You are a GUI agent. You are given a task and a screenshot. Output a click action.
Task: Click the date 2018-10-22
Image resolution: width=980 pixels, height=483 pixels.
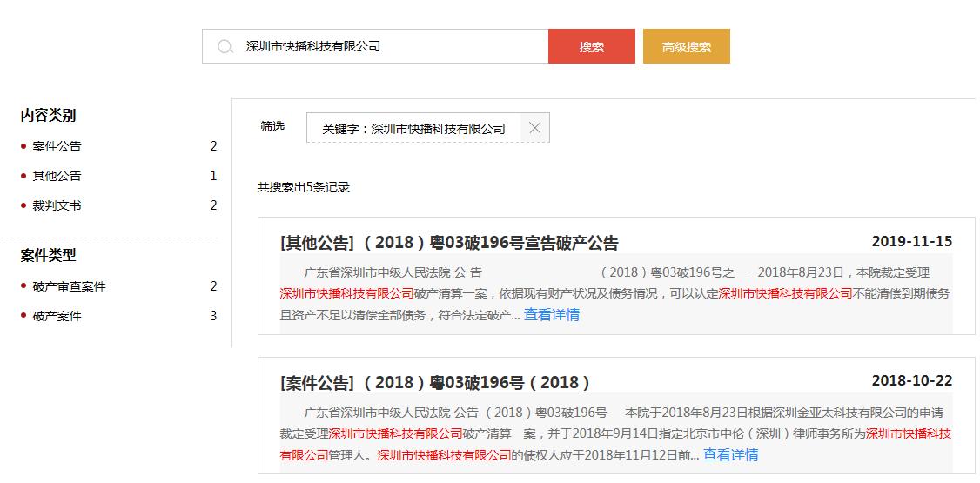coord(912,380)
